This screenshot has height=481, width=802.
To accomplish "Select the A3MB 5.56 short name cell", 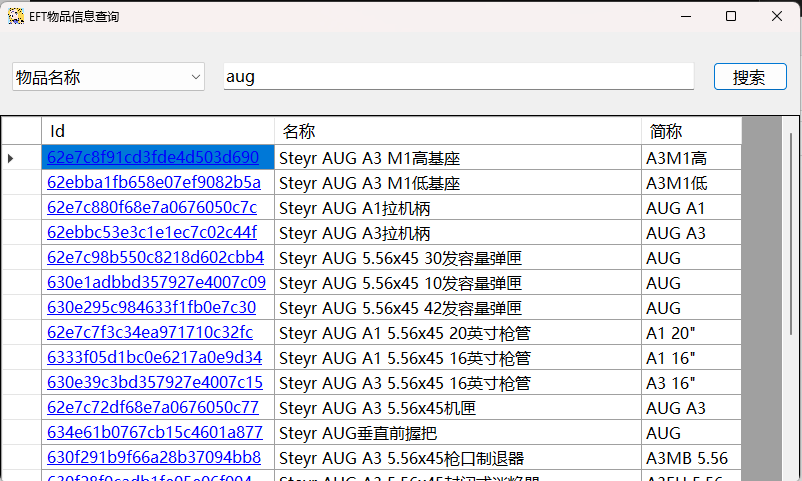I will (692, 458).
